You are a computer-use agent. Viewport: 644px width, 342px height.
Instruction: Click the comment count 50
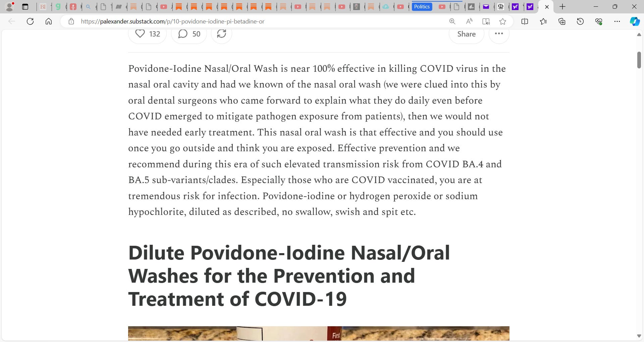pyautogui.click(x=196, y=34)
